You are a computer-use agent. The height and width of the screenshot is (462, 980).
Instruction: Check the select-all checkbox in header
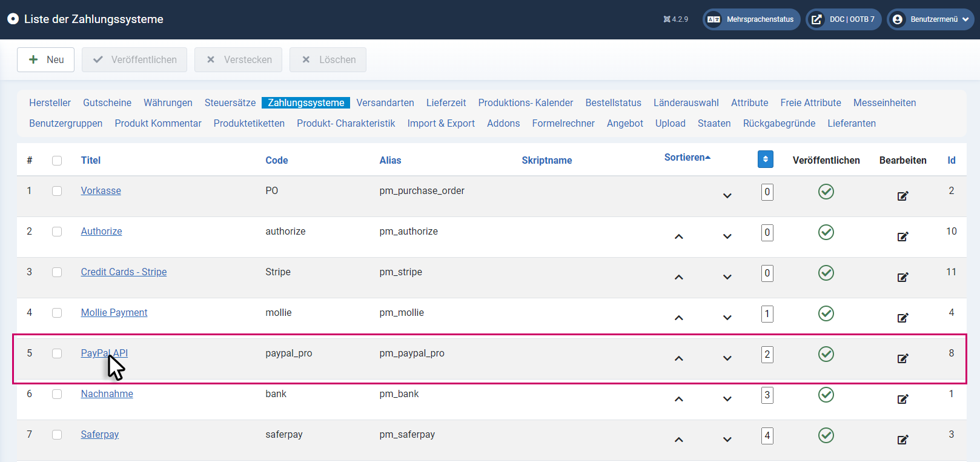(x=57, y=161)
